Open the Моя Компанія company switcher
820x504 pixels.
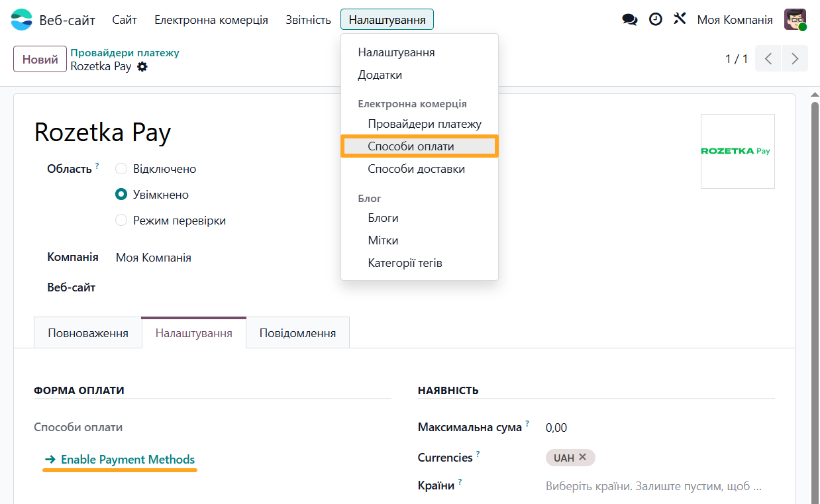point(735,20)
